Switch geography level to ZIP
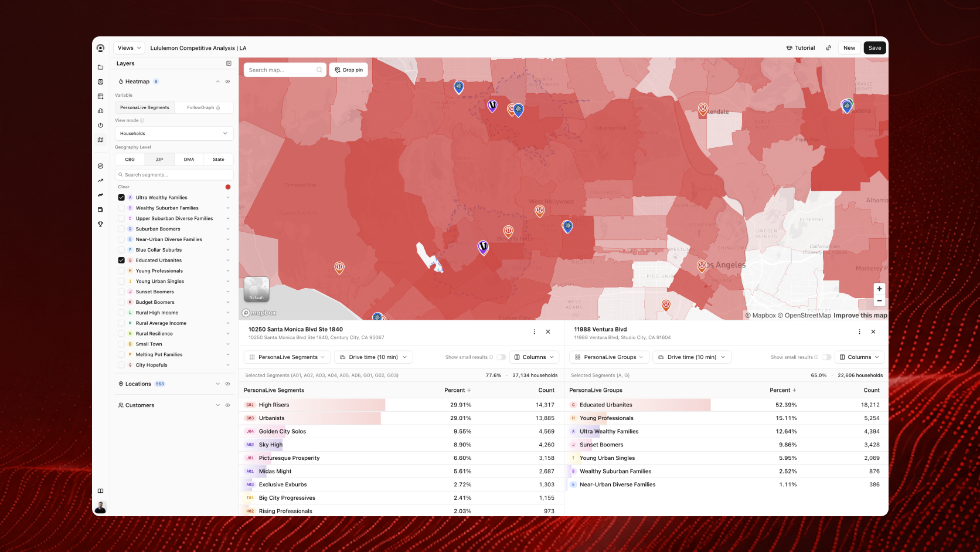 (x=159, y=160)
